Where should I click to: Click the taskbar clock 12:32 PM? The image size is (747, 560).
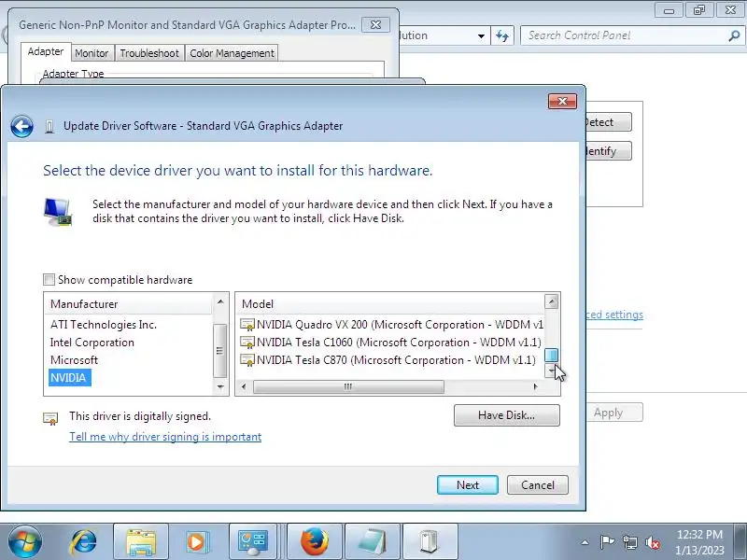click(699, 535)
